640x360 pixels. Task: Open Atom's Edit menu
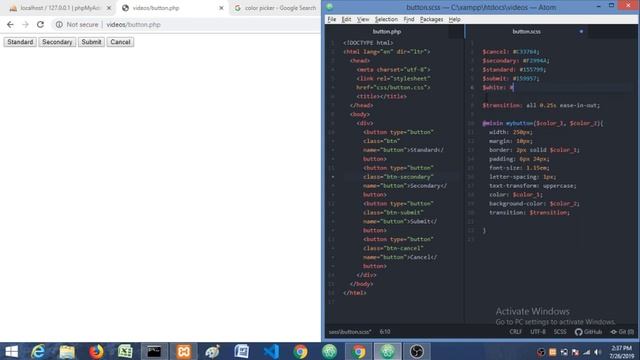point(347,19)
